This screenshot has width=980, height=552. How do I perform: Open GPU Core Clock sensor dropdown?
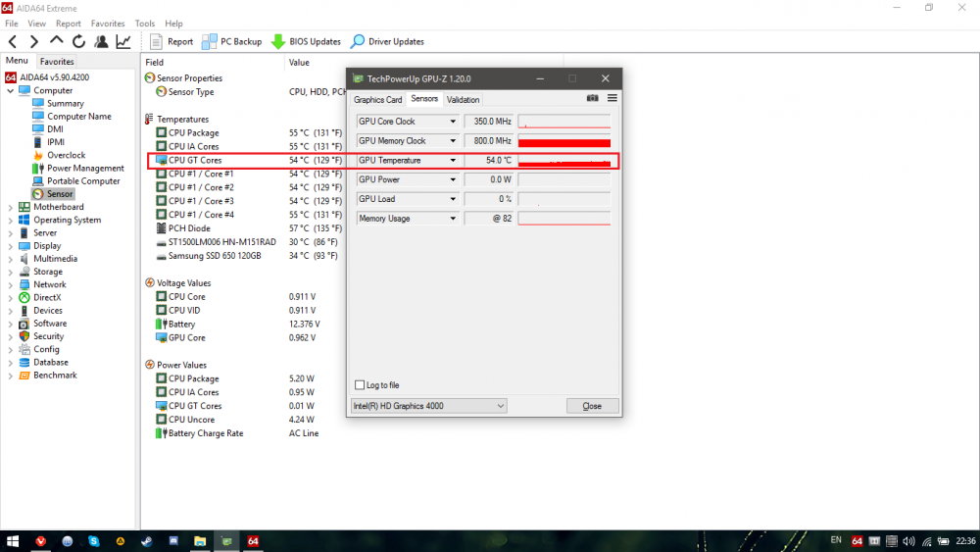[453, 122]
